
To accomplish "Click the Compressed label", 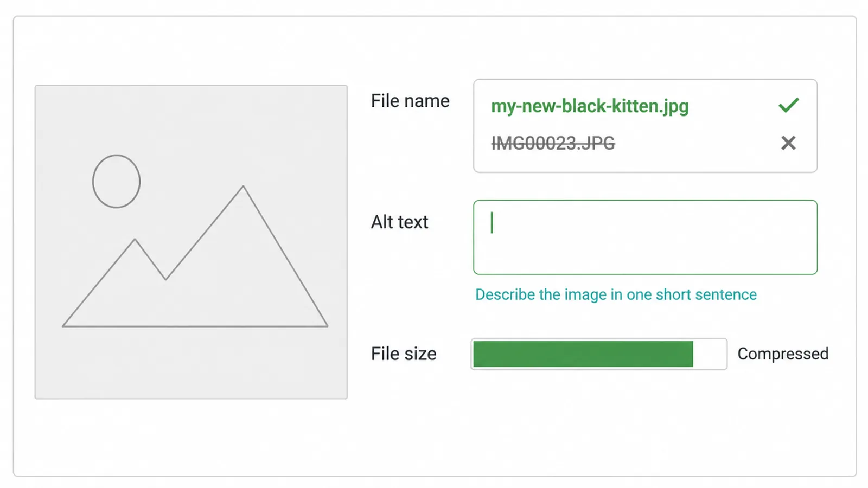I will pos(783,354).
